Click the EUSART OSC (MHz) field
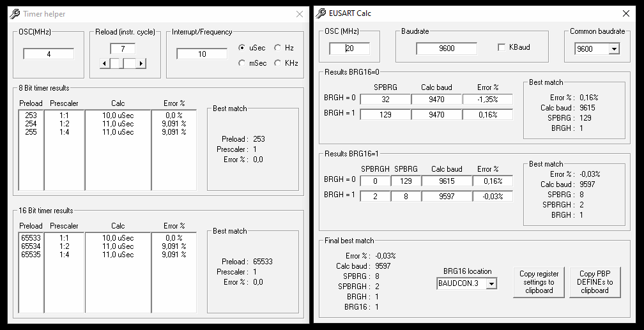The height and width of the screenshot is (330, 644). [349, 49]
